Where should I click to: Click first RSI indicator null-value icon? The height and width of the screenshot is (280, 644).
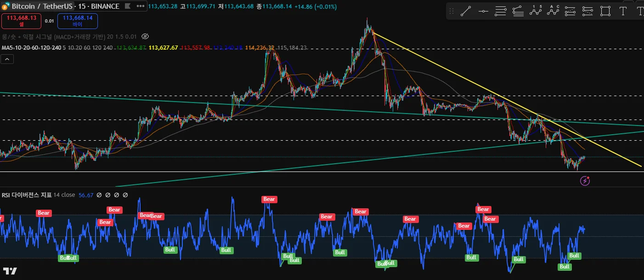pos(99,195)
